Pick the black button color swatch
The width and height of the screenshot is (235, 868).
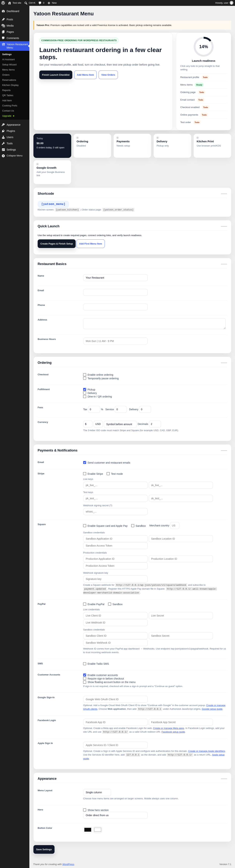pyautogui.click(x=88, y=830)
